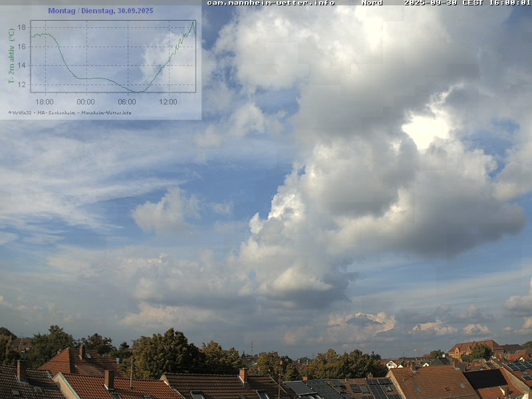The width and height of the screenshot is (532, 399).
Task: Click the 00:00 x-axis label
Action: click(x=86, y=102)
